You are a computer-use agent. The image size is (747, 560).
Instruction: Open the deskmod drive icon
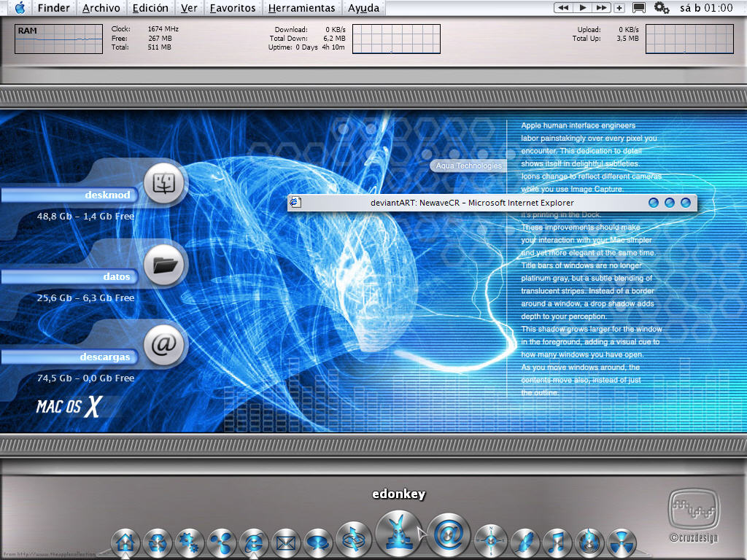click(x=164, y=183)
